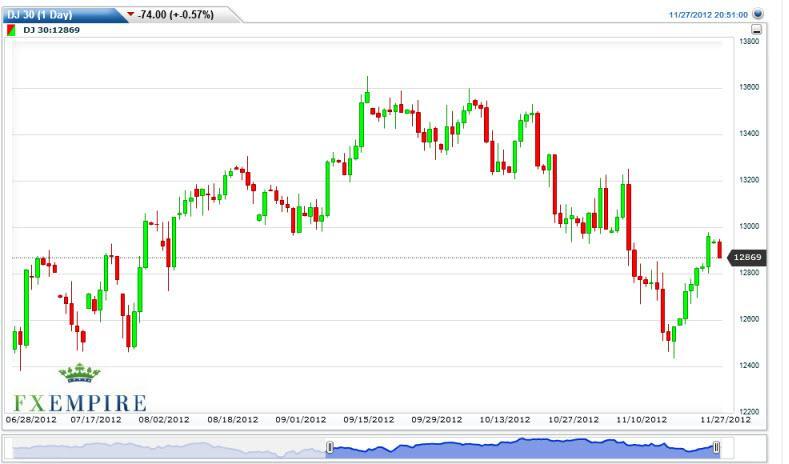This screenshot has width=789, height=464.
Task: Click the 09/29/2012 date label
Action: click(x=436, y=419)
